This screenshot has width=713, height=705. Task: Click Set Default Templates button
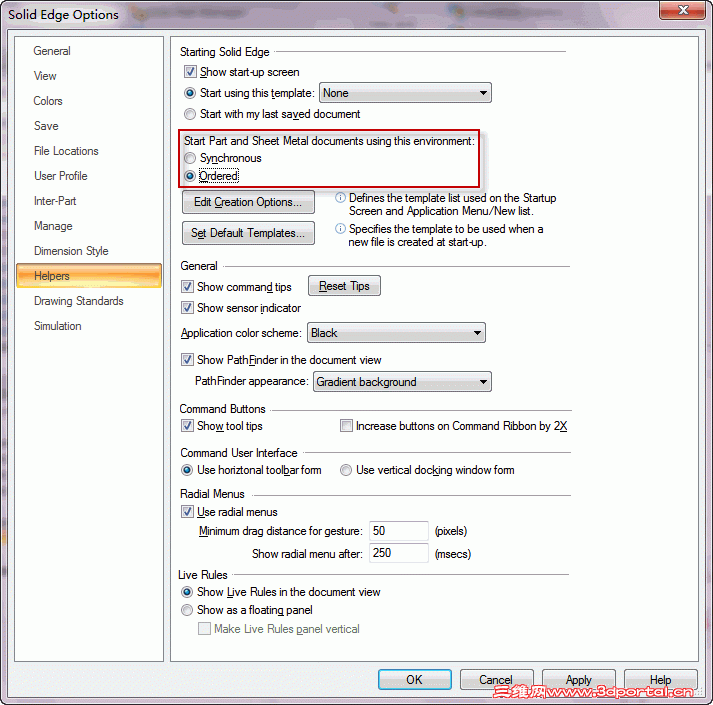coord(248,233)
